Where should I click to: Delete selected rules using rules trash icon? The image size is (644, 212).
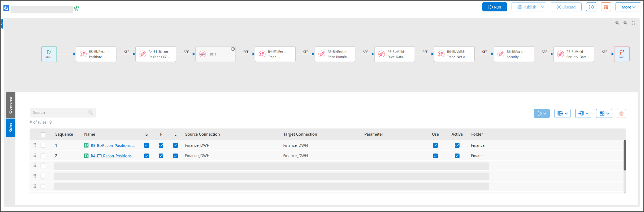pyautogui.click(x=621, y=114)
